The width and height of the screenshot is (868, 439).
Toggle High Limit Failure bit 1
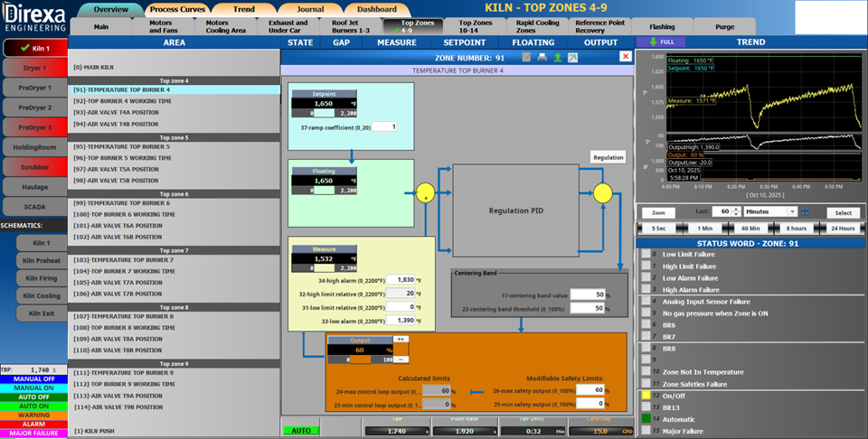pyautogui.click(x=646, y=266)
